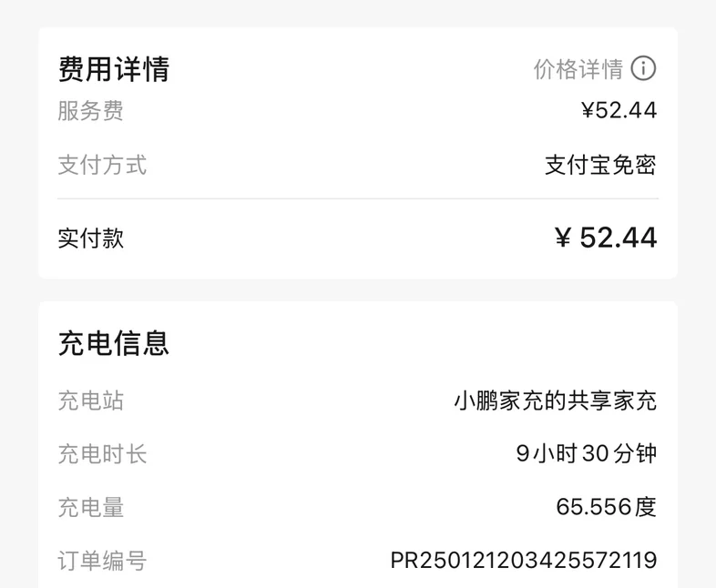Tap the 65.556度 energy value

pyautogui.click(x=607, y=507)
